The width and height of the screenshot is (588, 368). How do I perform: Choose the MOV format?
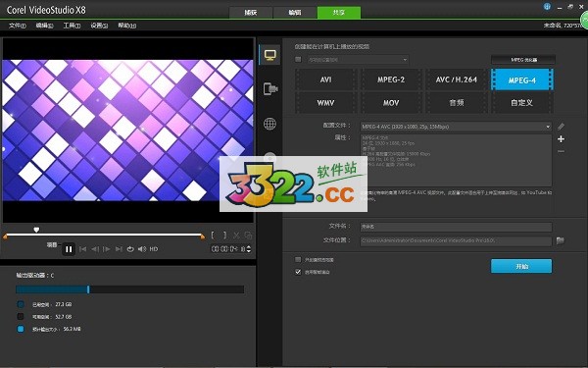point(391,102)
